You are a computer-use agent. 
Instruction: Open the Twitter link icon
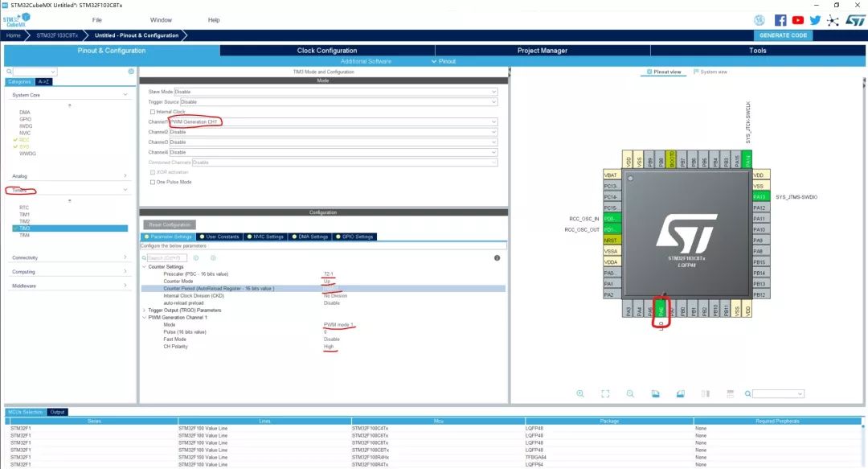coord(815,20)
